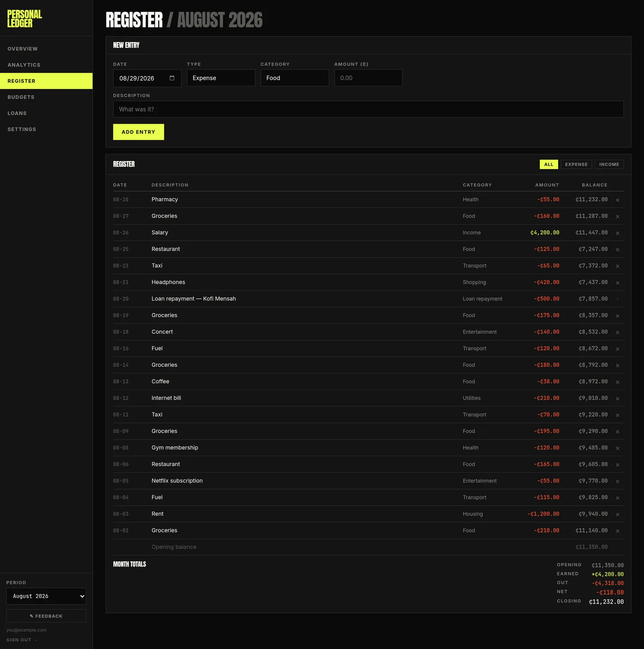The width and height of the screenshot is (644, 649).
Task: Select the highlighted Register sidebar item
Action: pyautogui.click(x=46, y=81)
